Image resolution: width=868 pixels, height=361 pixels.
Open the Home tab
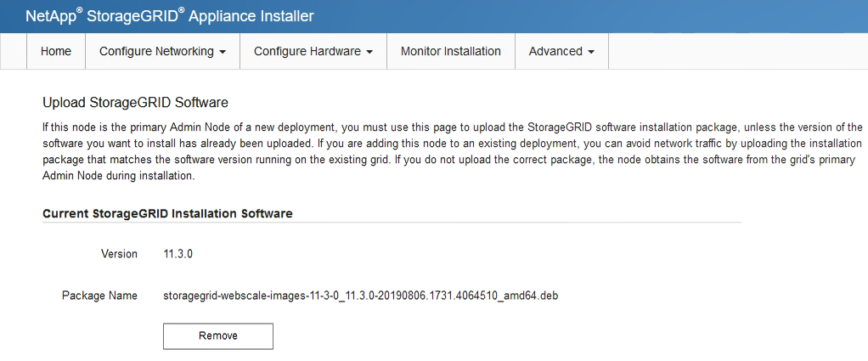click(56, 51)
